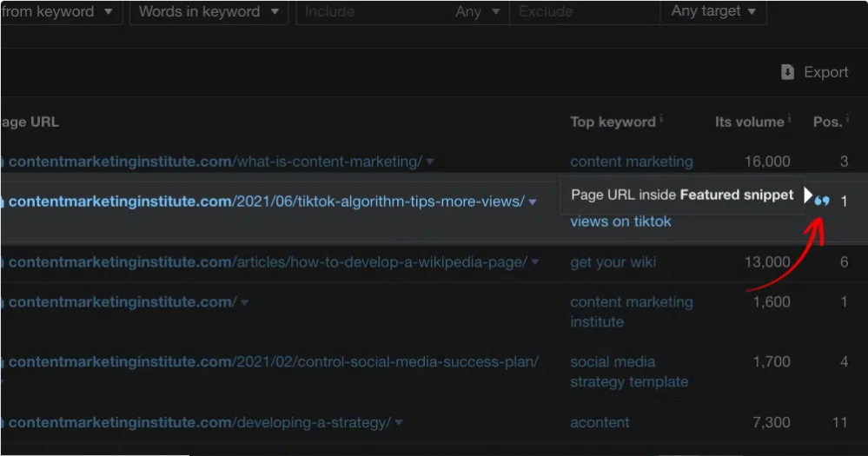Image resolution: width=868 pixels, height=456 pixels.
Task: Open the how-to-develop-a-wikipedia-page URL
Action: click(x=268, y=262)
